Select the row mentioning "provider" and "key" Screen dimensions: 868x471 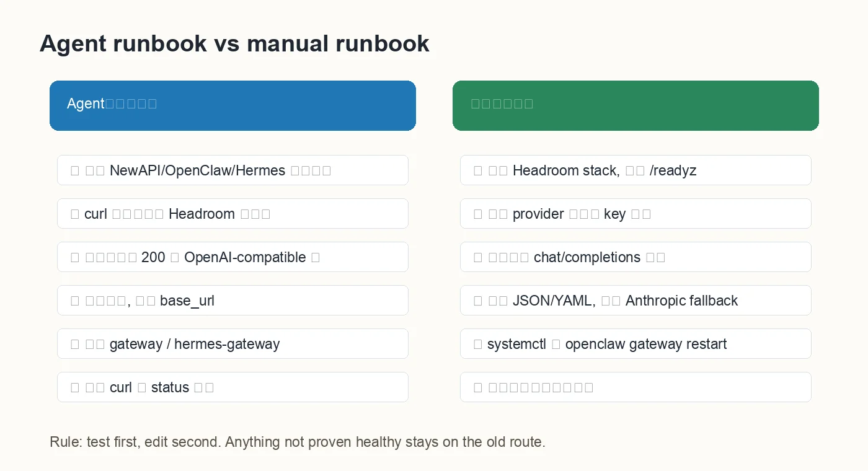coord(635,213)
